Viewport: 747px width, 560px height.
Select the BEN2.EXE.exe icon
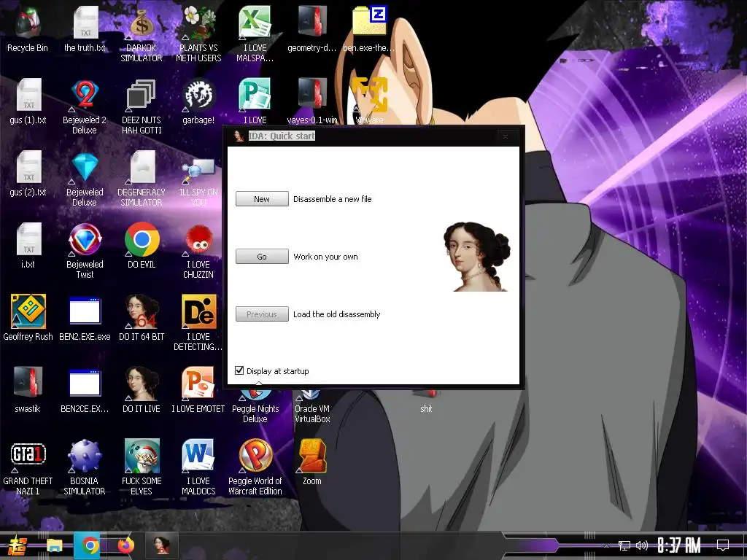coord(85,311)
